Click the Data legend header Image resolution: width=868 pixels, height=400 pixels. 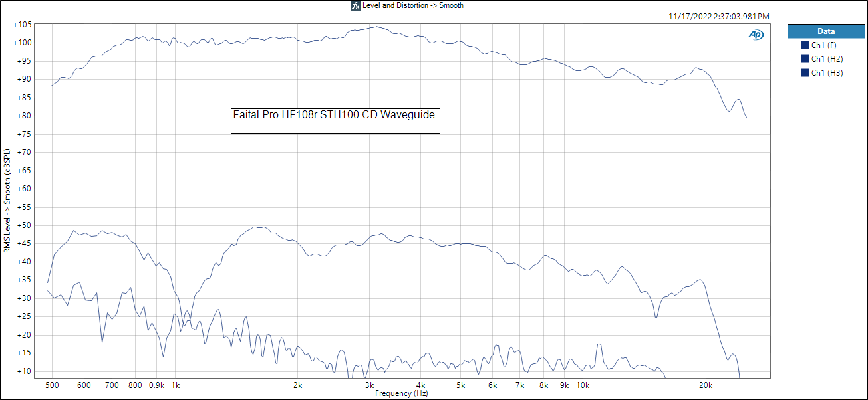tap(825, 31)
